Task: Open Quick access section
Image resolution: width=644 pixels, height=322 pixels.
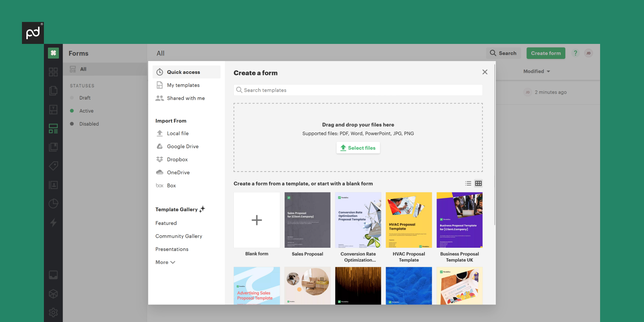Action: tap(187, 72)
